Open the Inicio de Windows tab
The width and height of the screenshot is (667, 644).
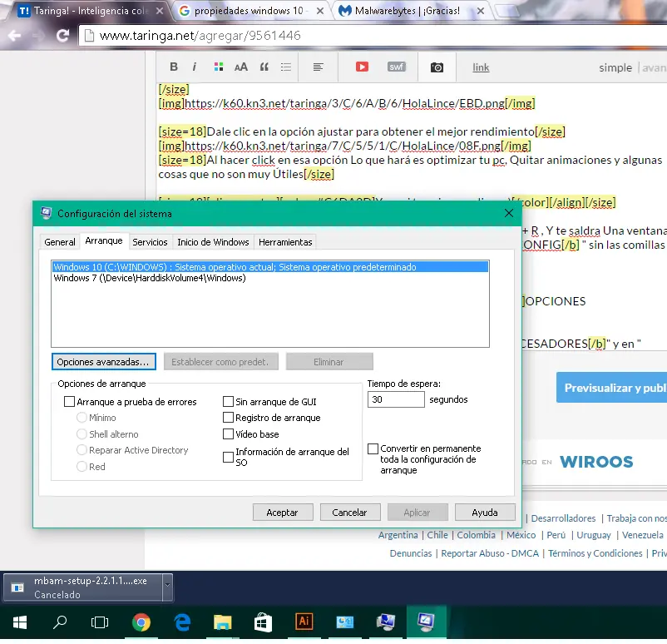pos(213,242)
